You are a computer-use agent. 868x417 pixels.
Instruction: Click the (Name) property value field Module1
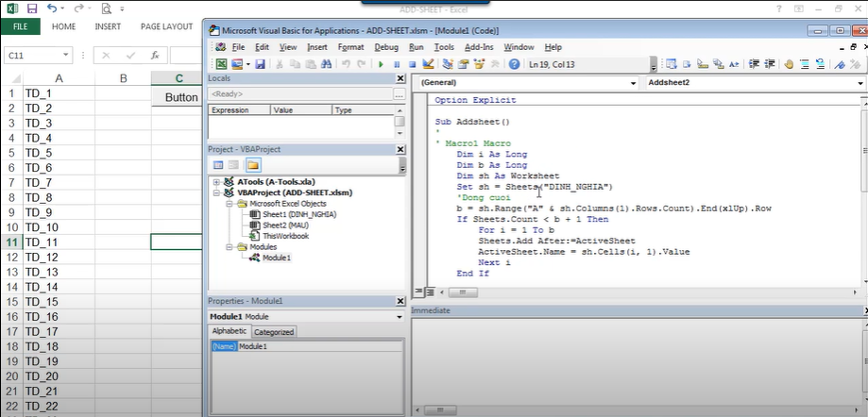(320, 346)
